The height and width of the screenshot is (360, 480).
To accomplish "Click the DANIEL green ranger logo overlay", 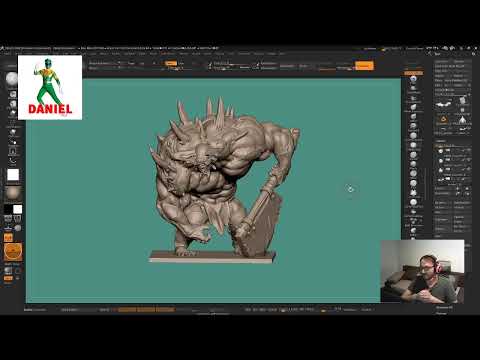I will click(50, 87).
